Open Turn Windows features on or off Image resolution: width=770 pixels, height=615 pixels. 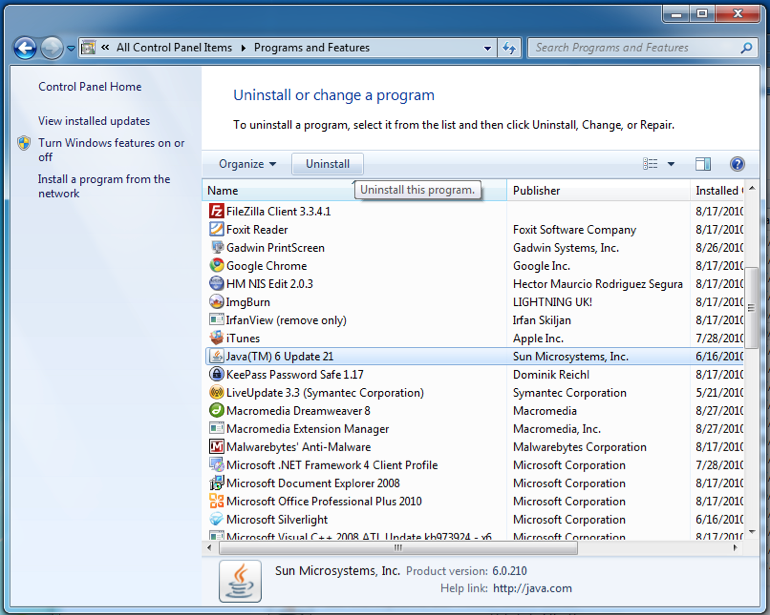[x=111, y=150]
